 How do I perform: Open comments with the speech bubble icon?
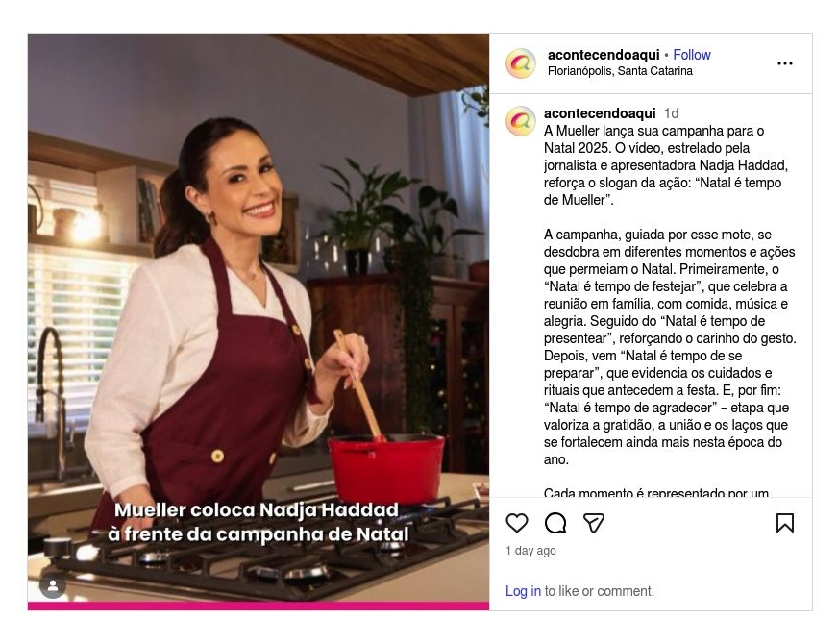click(x=555, y=523)
